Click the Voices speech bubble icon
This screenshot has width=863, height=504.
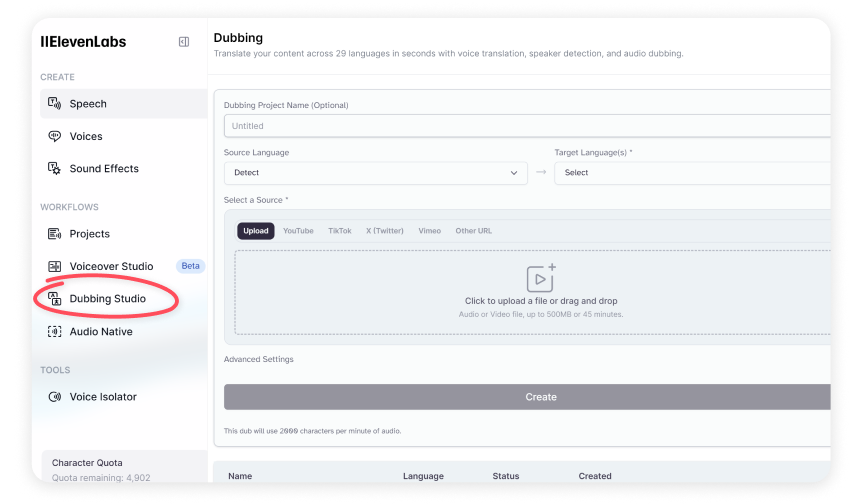pos(54,136)
